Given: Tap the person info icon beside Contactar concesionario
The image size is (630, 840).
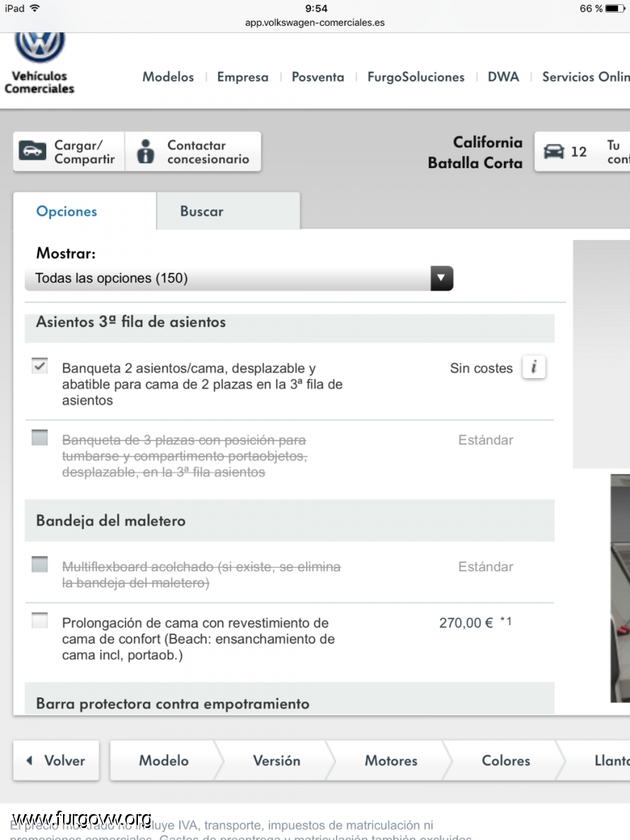Looking at the screenshot, I should click(x=146, y=151).
